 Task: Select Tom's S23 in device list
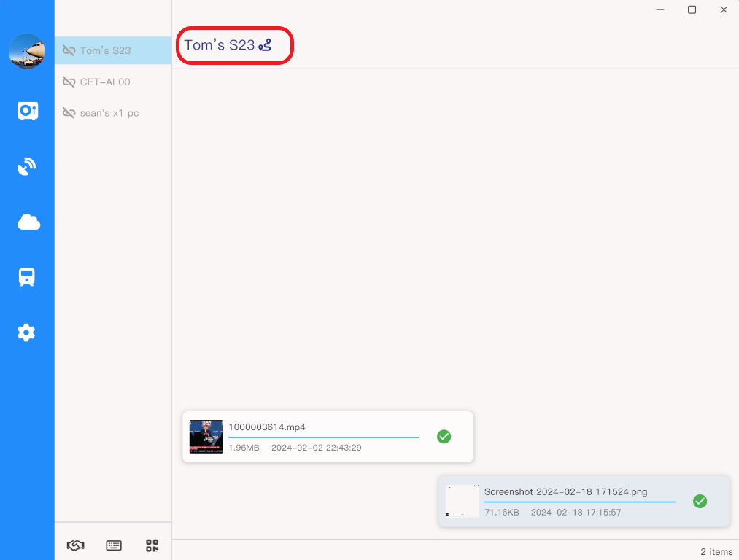point(113,50)
